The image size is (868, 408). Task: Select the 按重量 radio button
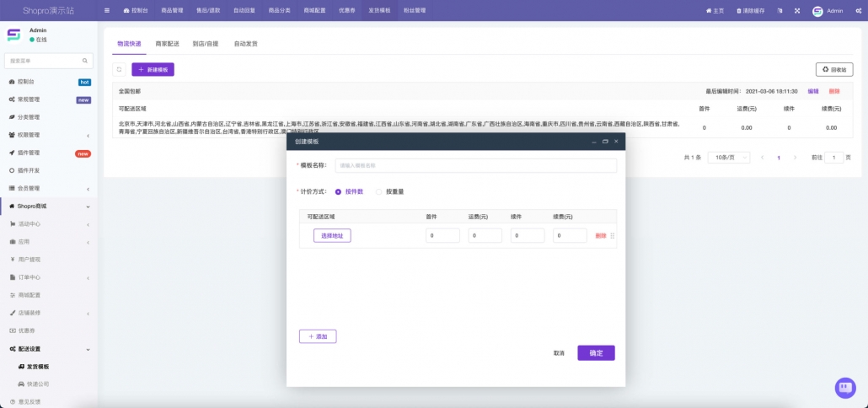click(378, 192)
